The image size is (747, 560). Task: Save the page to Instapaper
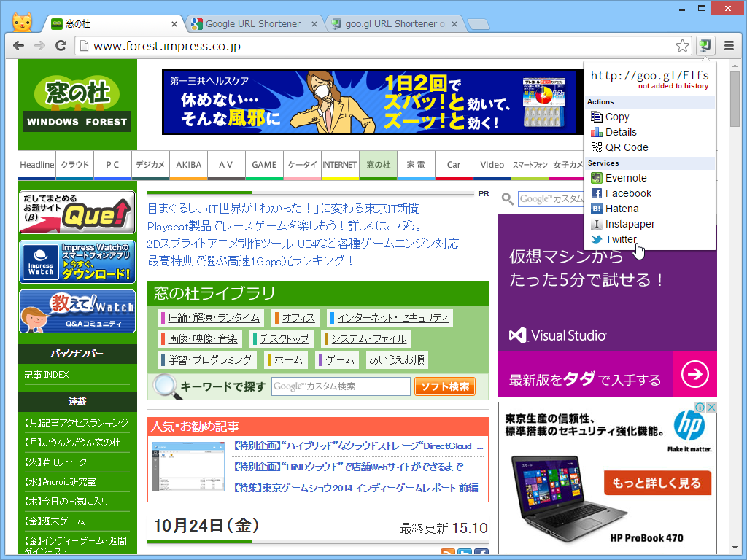[630, 224]
